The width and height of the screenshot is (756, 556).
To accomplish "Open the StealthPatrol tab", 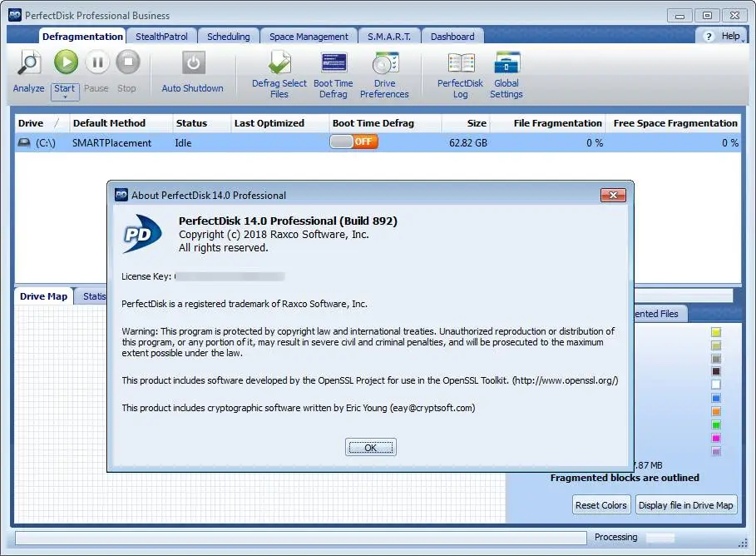I will tap(161, 37).
